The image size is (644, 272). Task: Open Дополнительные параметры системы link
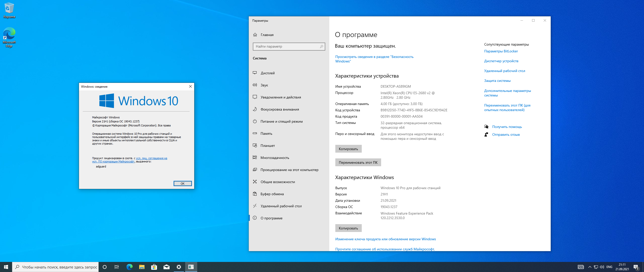(x=507, y=93)
